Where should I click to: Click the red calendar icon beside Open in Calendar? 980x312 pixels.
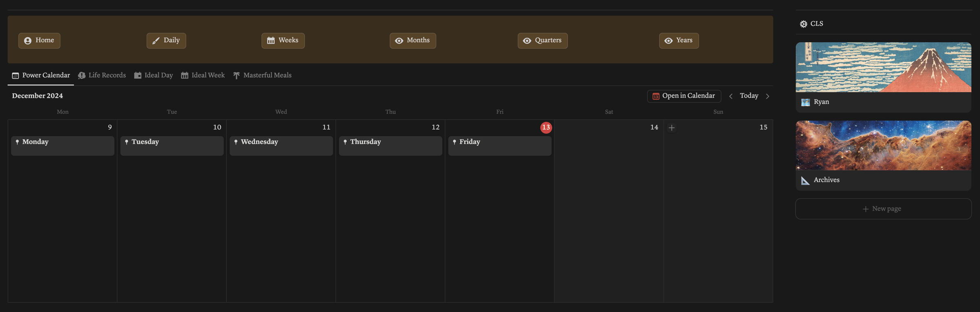tap(656, 97)
